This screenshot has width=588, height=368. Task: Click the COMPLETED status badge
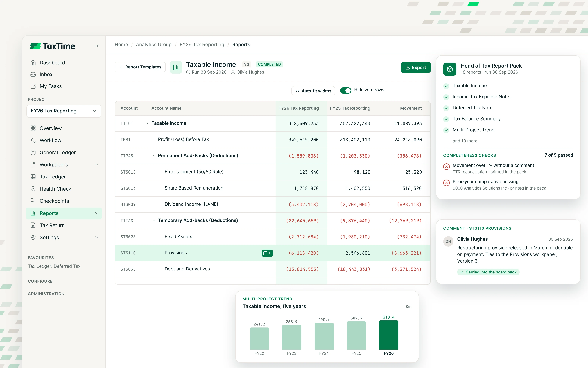[269, 65]
